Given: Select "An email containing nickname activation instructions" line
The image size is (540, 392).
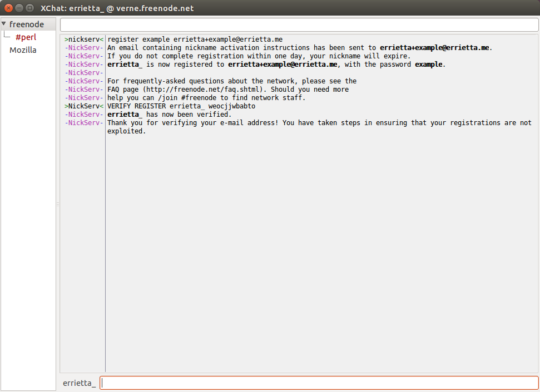Looking at the screenshot, I should 300,48.
